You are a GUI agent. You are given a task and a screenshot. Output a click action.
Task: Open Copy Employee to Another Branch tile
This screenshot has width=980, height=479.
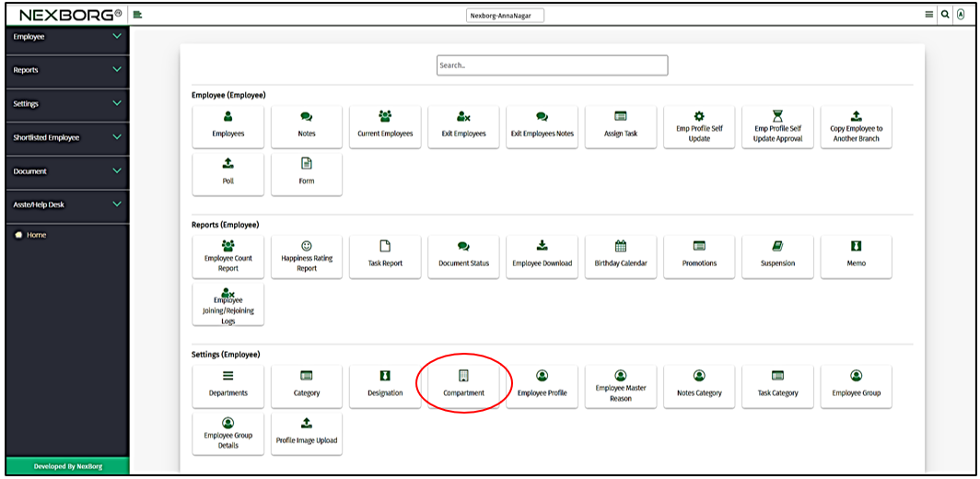(857, 126)
